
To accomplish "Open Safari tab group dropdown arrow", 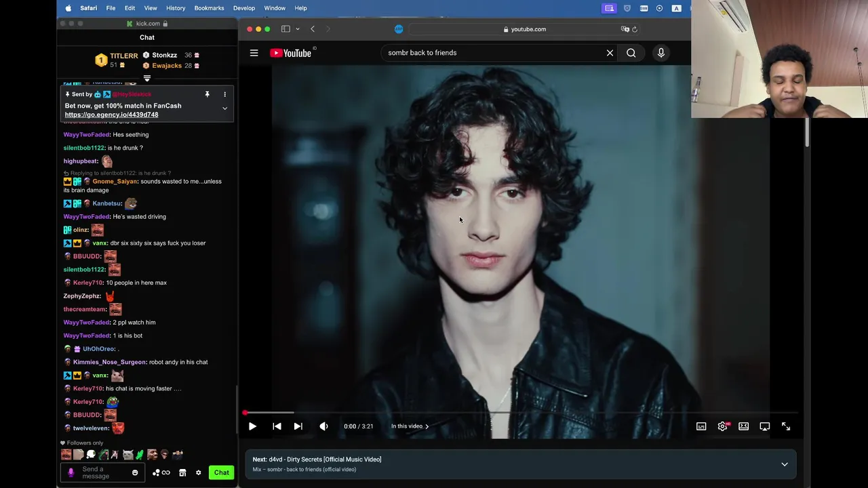I will 297,29.
